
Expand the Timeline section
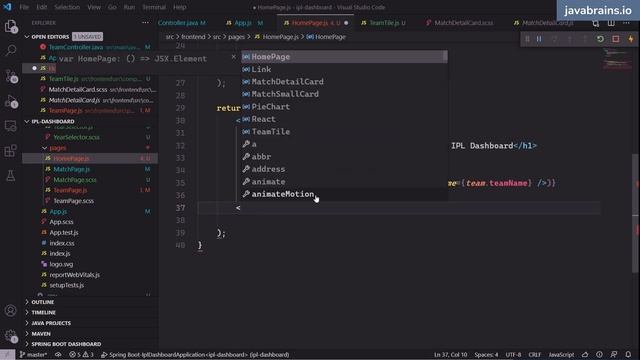[x=90, y=313]
